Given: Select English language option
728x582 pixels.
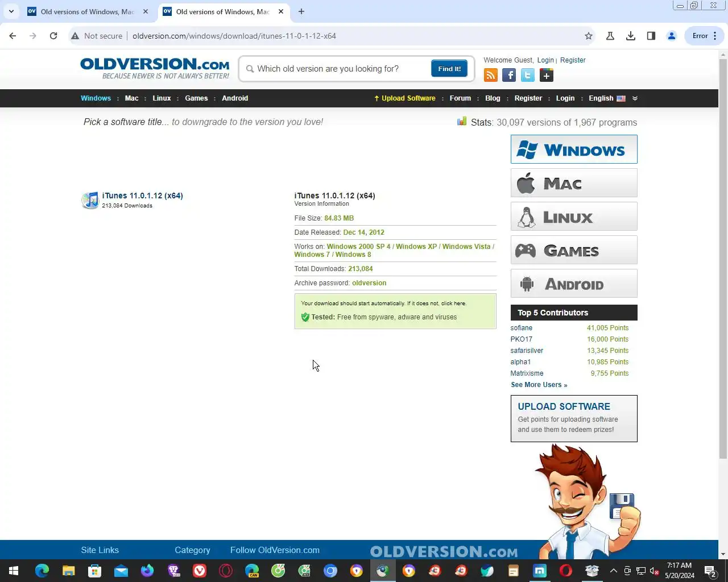Looking at the screenshot, I should (x=607, y=98).
